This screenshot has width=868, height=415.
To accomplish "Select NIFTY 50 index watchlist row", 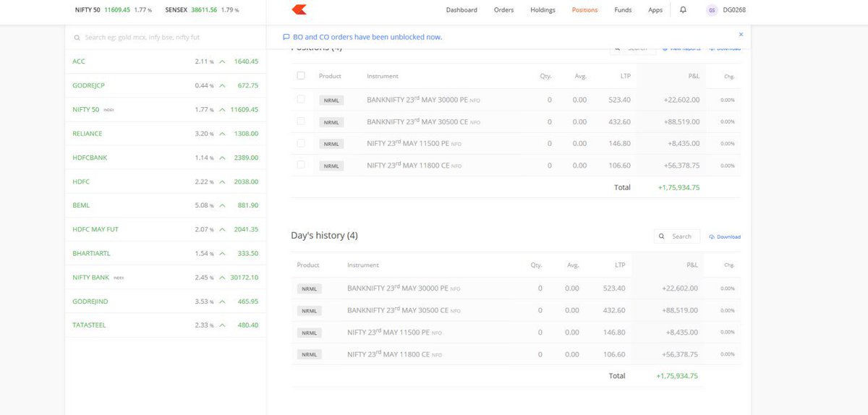I will coord(166,109).
